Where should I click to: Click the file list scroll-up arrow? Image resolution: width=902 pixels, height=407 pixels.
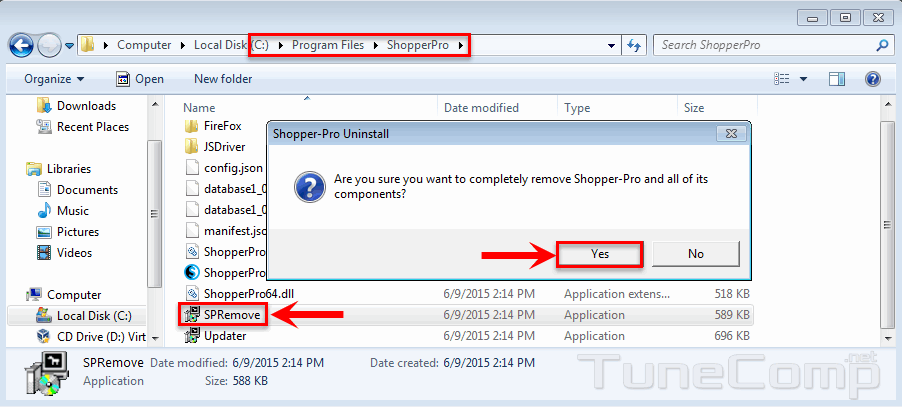[889, 105]
